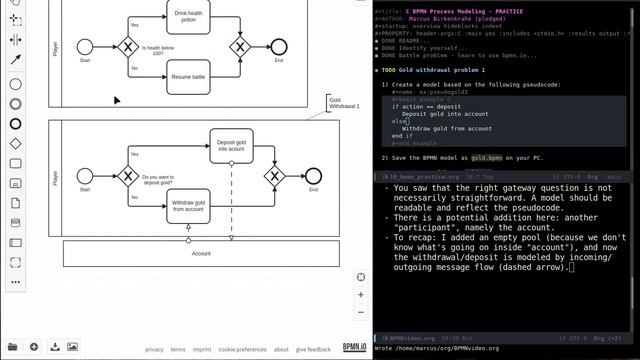
Task: Select the Account pool
Action: tap(201, 253)
